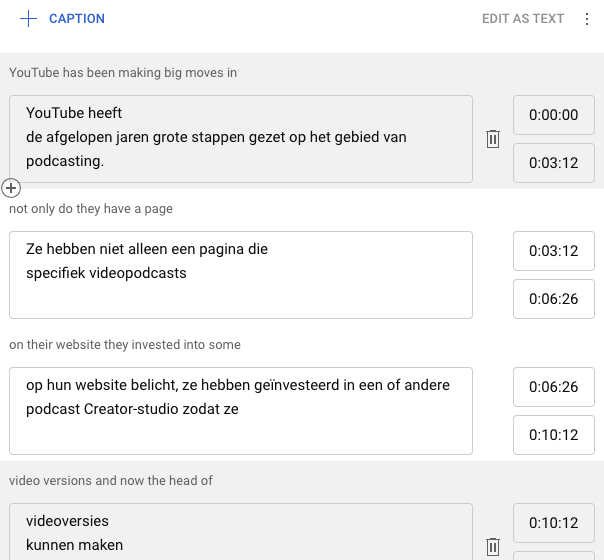
Task: Change end time 0:10:12 of third caption
Action: [x=554, y=435]
